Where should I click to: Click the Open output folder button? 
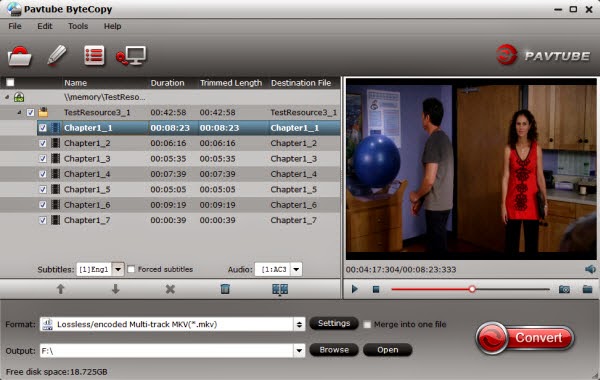coord(388,350)
